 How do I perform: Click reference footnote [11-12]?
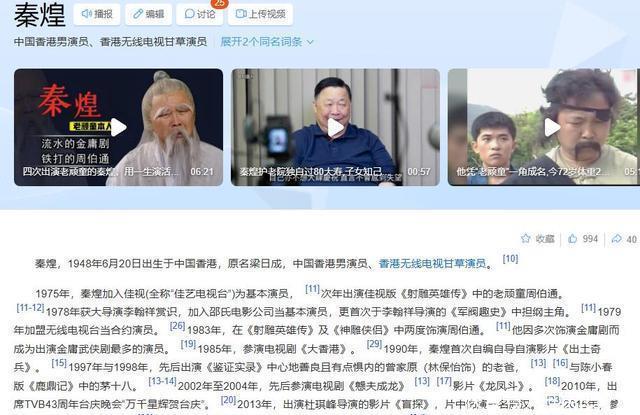(30, 307)
